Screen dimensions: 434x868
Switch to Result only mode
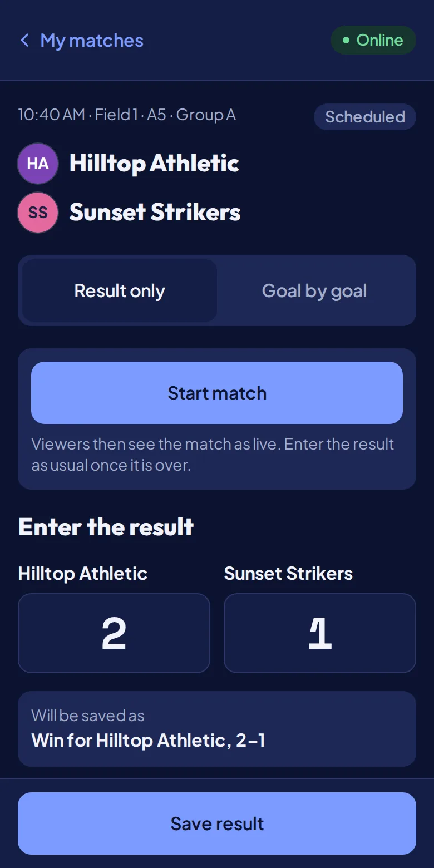tap(120, 290)
